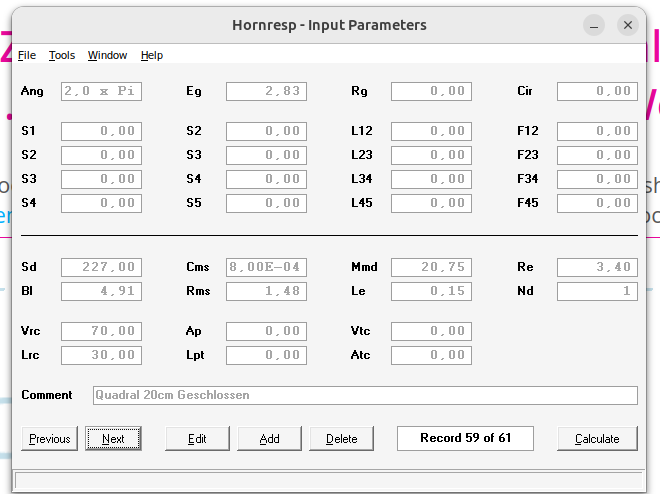This screenshot has width=660, height=494.
Task: Click the Vrc field showing 70,00
Action: (101, 331)
